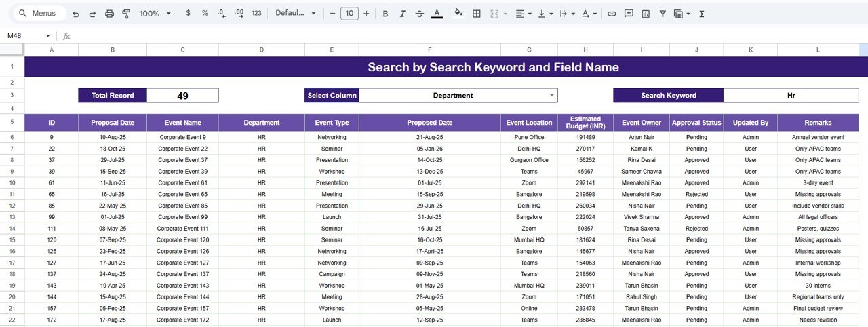
Task: Toggle strikethrough formatting
Action: 419,14
